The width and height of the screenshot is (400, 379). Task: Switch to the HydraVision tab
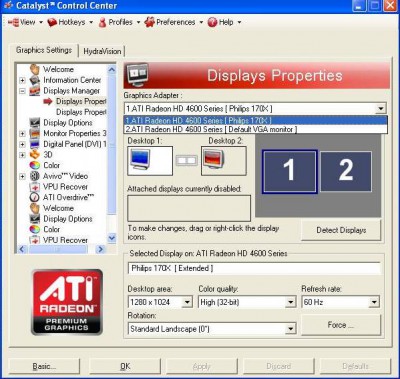(102, 51)
